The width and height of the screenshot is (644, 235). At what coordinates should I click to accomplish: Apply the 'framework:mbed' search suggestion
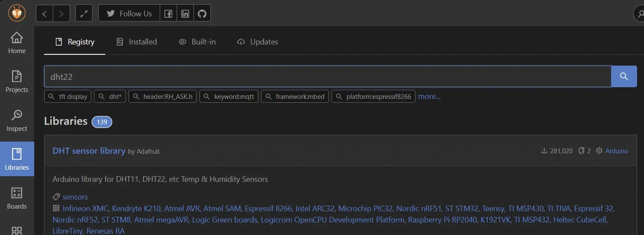click(295, 96)
